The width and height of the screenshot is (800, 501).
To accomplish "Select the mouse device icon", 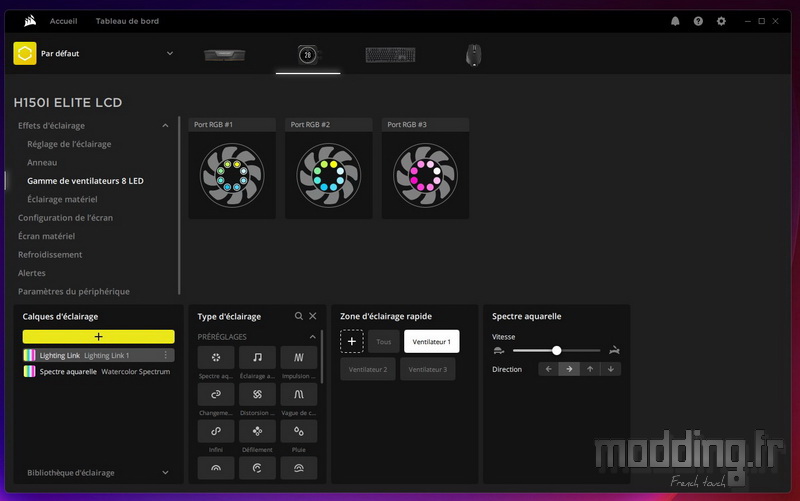I will [473, 55].
